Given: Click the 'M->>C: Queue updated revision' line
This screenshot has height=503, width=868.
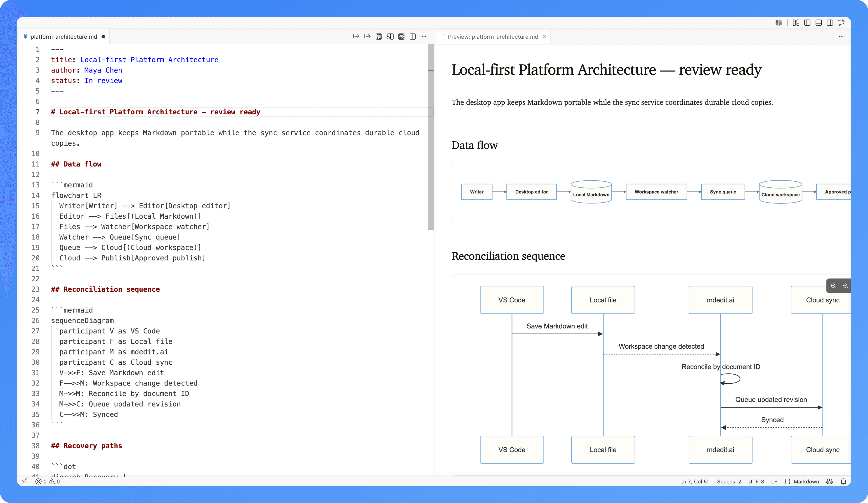Looking at the screenshot, I should click(120, 404).
